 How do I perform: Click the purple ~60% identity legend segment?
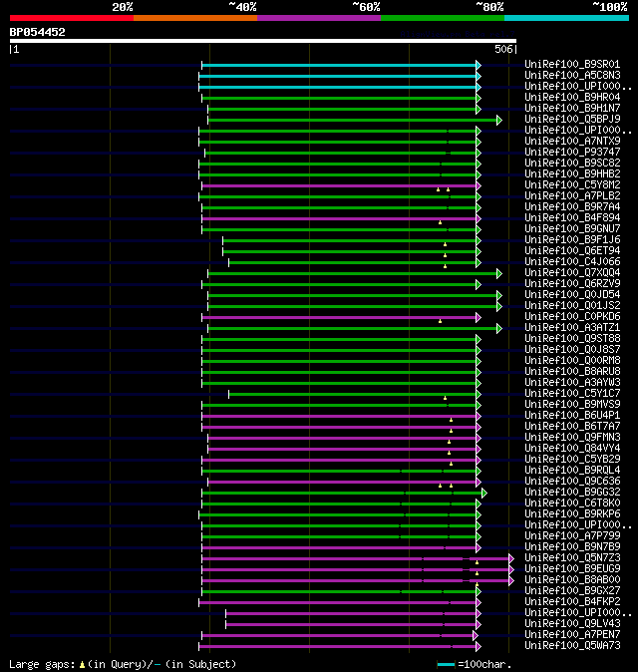click(x=319, y=18)
